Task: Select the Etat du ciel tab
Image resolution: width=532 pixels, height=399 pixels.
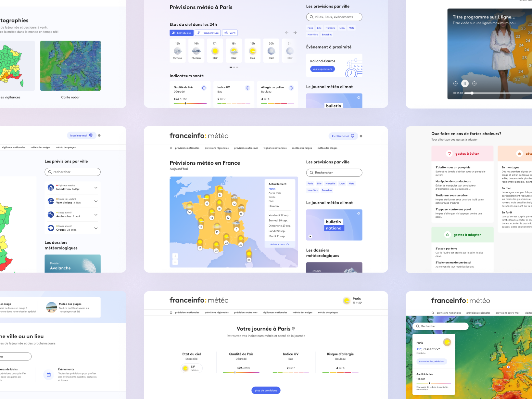Action: click(x=182, y=33)
